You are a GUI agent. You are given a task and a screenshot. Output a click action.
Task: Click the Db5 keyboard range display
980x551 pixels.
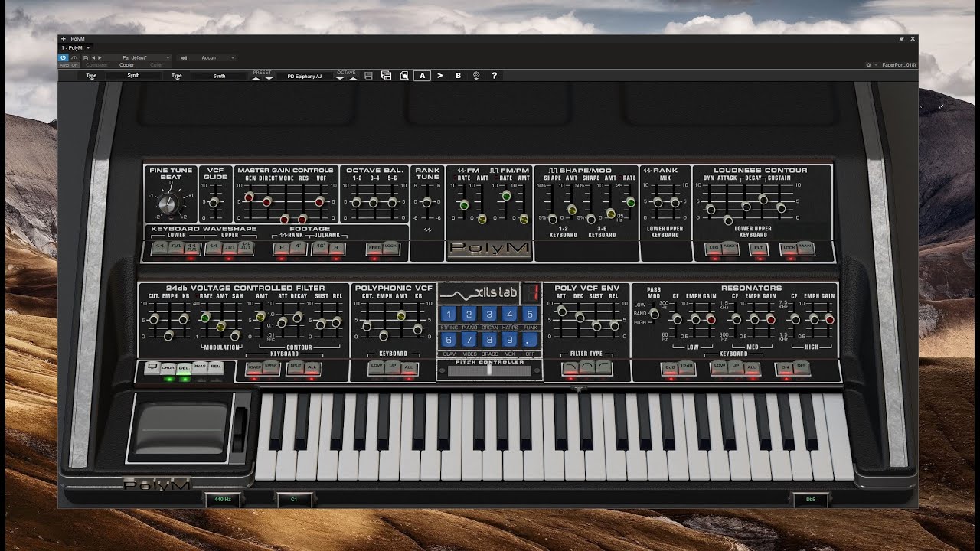810,499
